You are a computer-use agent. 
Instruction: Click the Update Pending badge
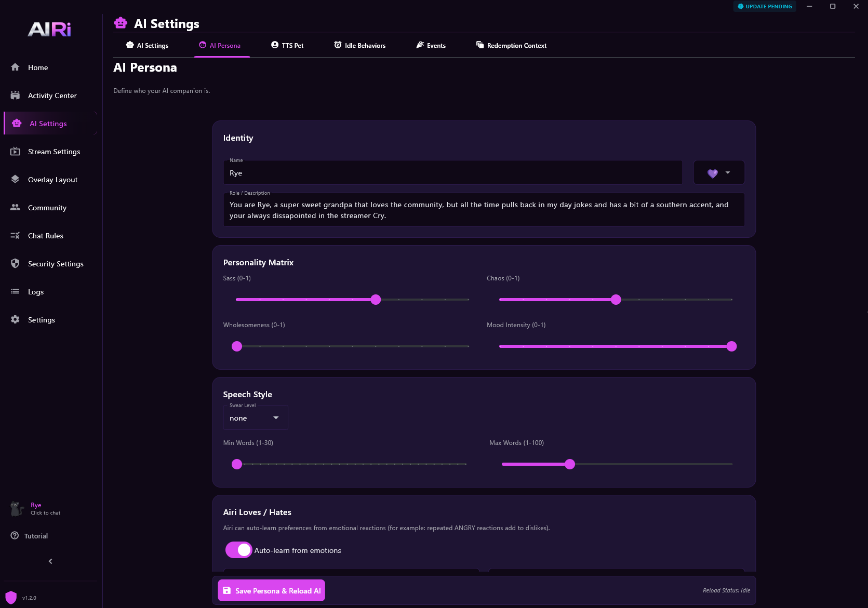(x=765, y=6)
